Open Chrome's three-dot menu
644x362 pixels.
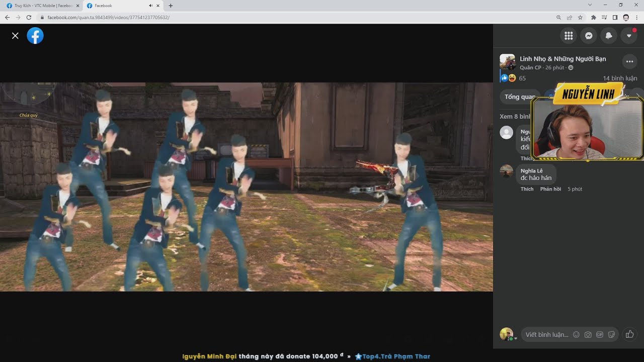(x=637, y=17)
